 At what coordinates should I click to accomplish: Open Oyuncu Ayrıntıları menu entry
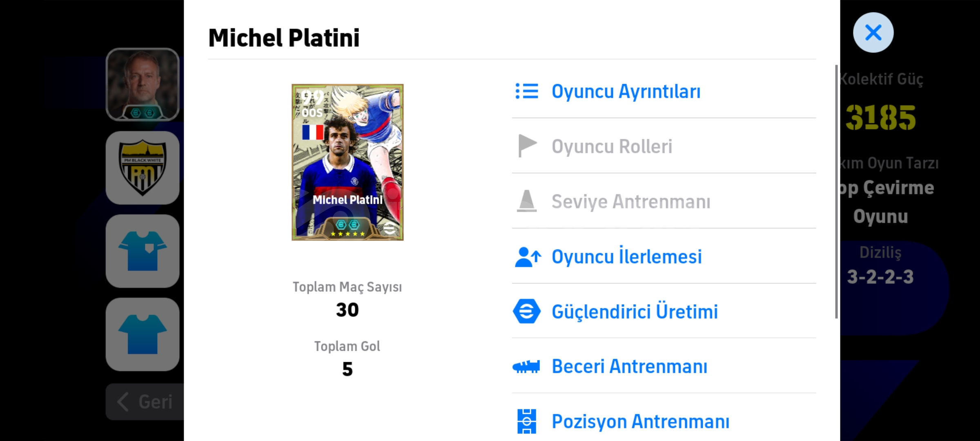click(x=664, y=91)
